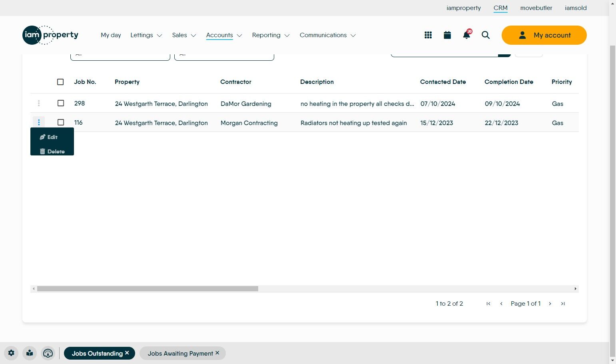Click the '1 to 2 of 2' results count
The height and width of the screenshot is (364, 616).
coord(449,304)
